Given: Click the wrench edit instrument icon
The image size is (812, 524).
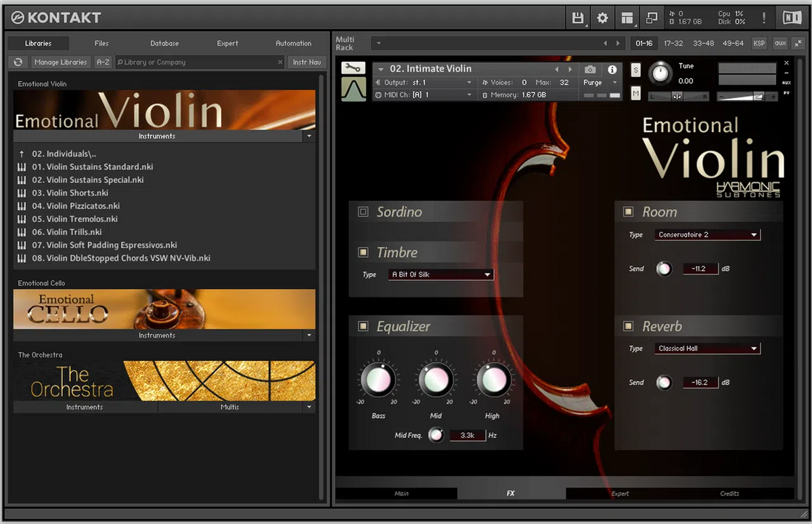Looking at the screenshot, I should pos(353,68).
